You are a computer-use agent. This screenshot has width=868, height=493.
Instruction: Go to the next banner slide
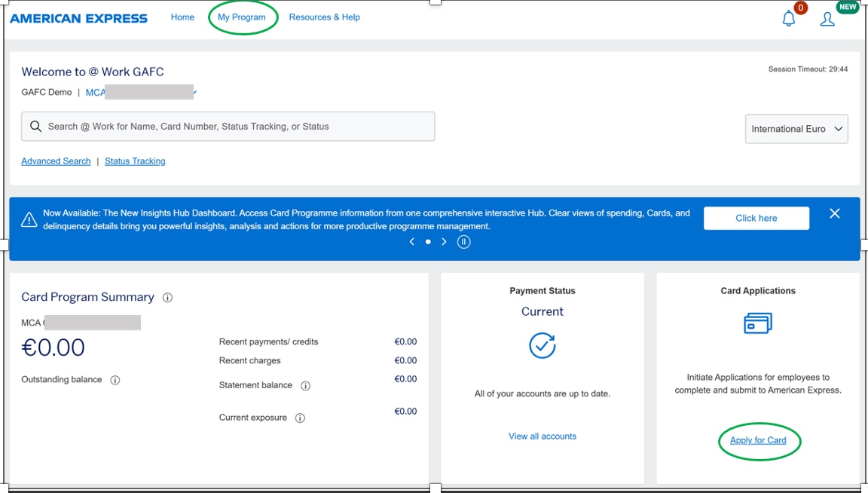(x=445, y=242)
